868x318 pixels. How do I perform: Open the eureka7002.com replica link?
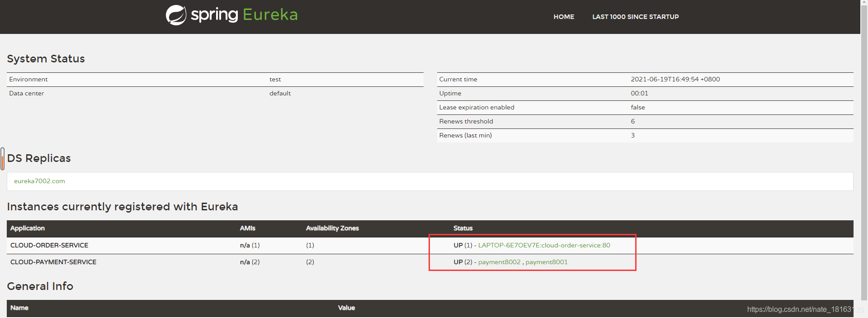[39, 181]
